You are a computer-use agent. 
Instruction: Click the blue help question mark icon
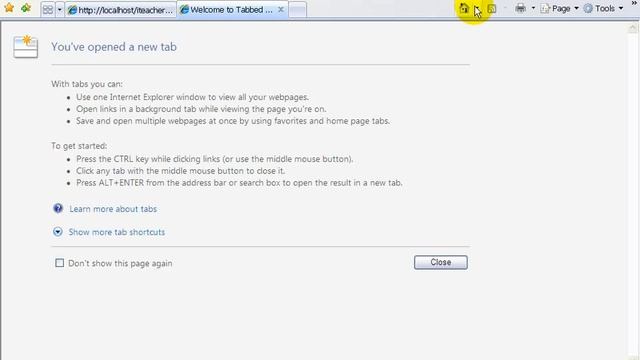pyautogui.click(x=58, y=209)
